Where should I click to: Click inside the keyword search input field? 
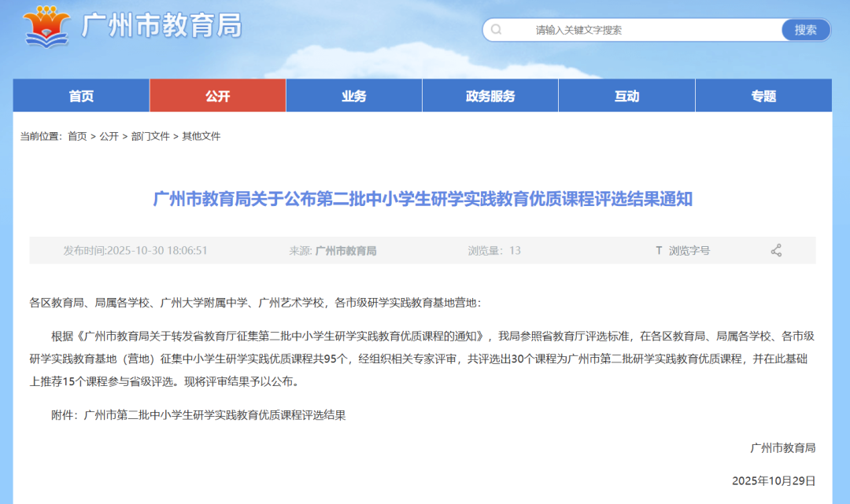630,29
